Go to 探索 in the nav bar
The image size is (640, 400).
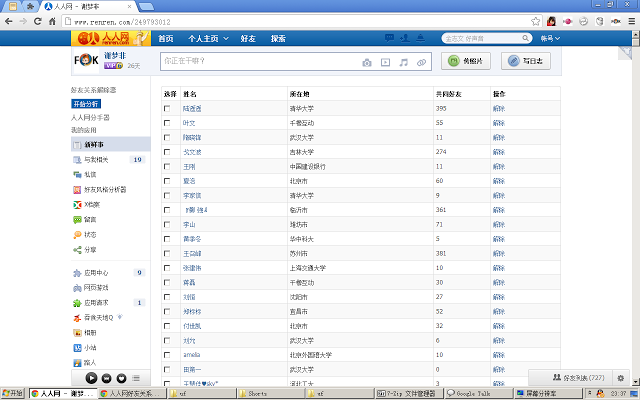coord(278,38)
